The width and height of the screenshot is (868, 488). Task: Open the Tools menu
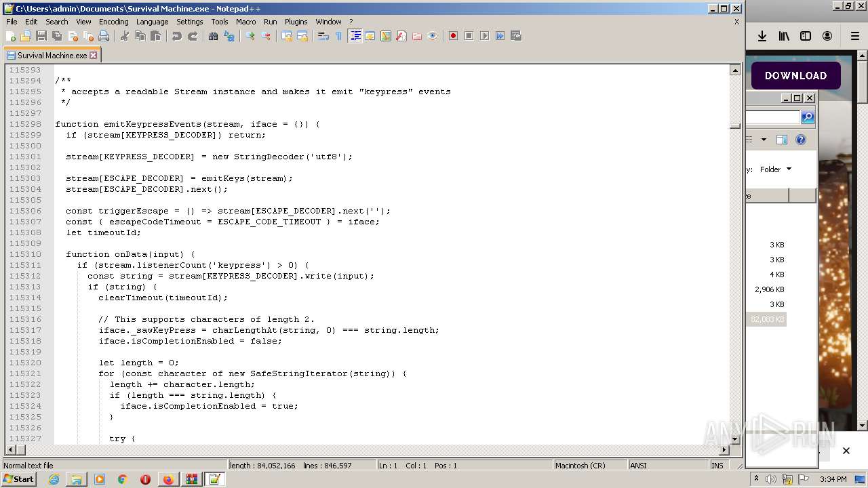point(220,22)
